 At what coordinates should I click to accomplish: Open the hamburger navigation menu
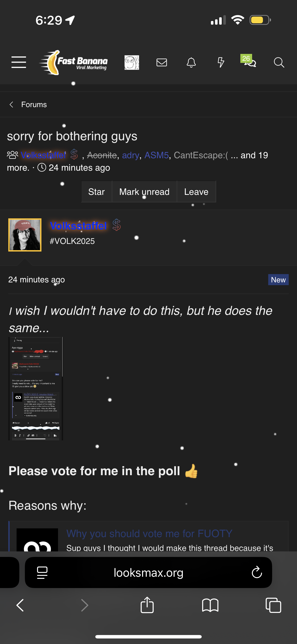click(x=19, y=62)
